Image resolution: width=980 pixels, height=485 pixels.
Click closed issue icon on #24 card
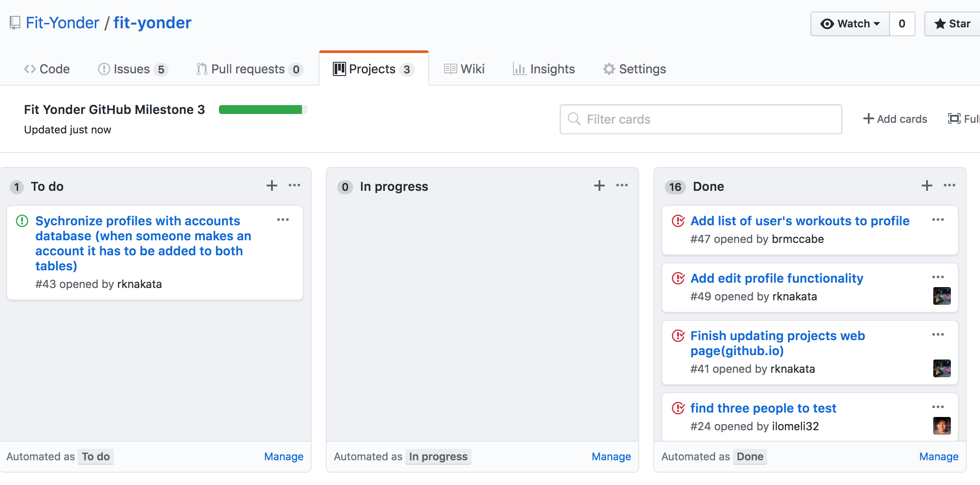[x=678, y=408]
